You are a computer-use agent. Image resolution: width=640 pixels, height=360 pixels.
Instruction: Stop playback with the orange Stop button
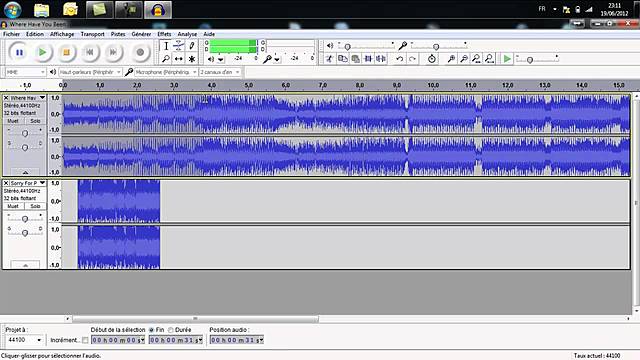click(66, 52)
